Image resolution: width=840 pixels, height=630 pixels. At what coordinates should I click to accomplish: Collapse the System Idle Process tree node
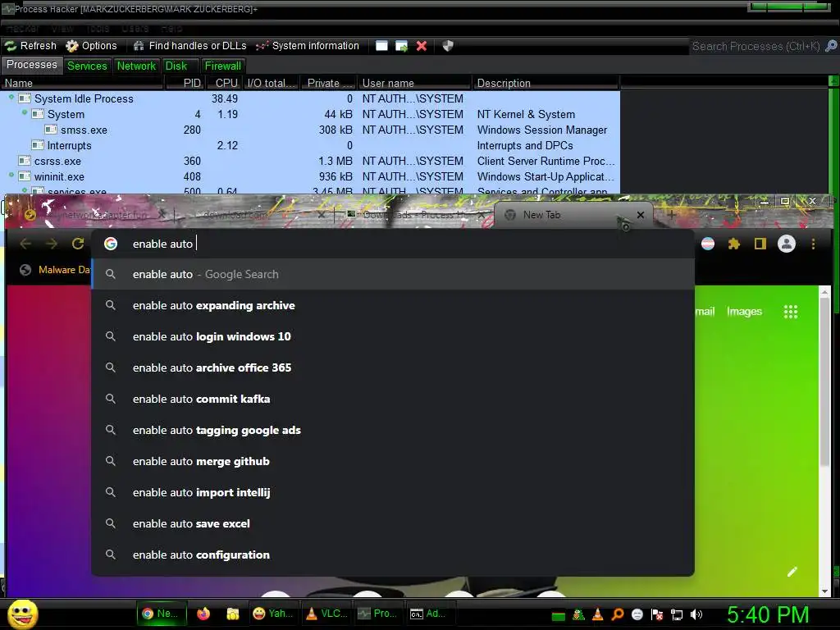[11, 97]
